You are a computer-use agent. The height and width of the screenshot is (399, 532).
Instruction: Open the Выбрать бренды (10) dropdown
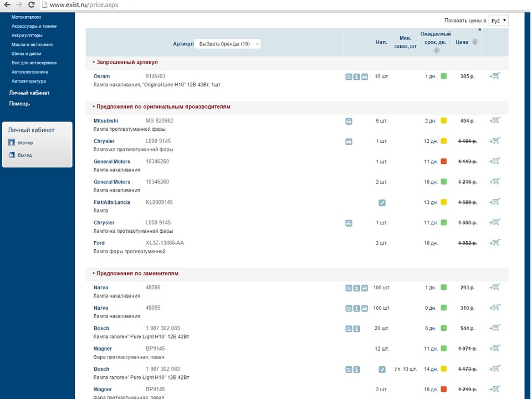227,44
